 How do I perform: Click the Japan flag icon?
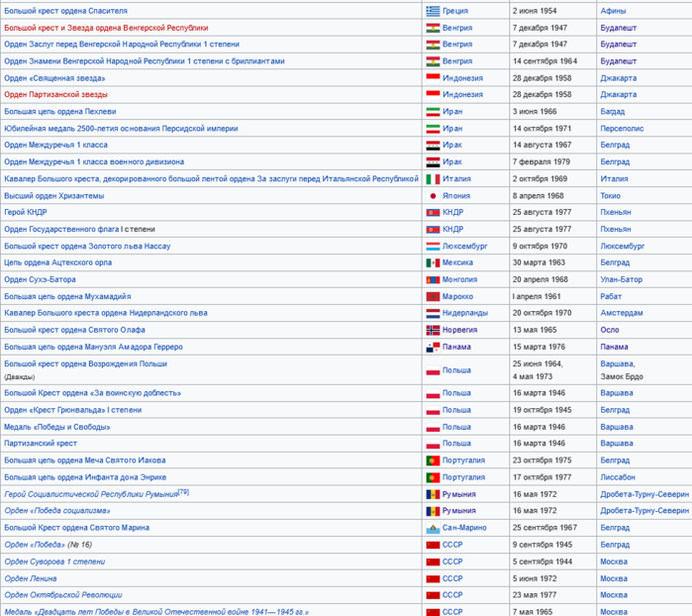coord(433,196)
